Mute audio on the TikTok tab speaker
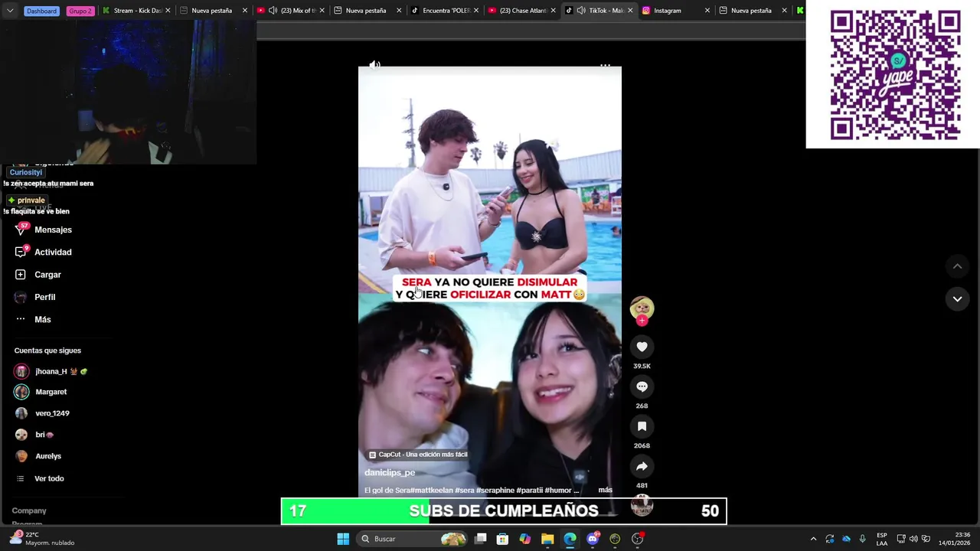Screen dimensions: 980x551 (581, 11)
